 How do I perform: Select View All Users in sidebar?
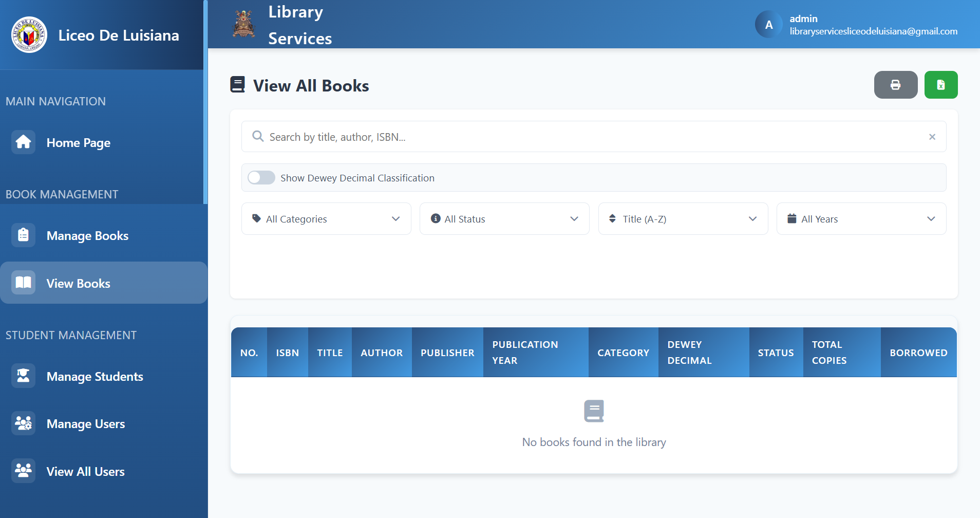tap(85, 471)
